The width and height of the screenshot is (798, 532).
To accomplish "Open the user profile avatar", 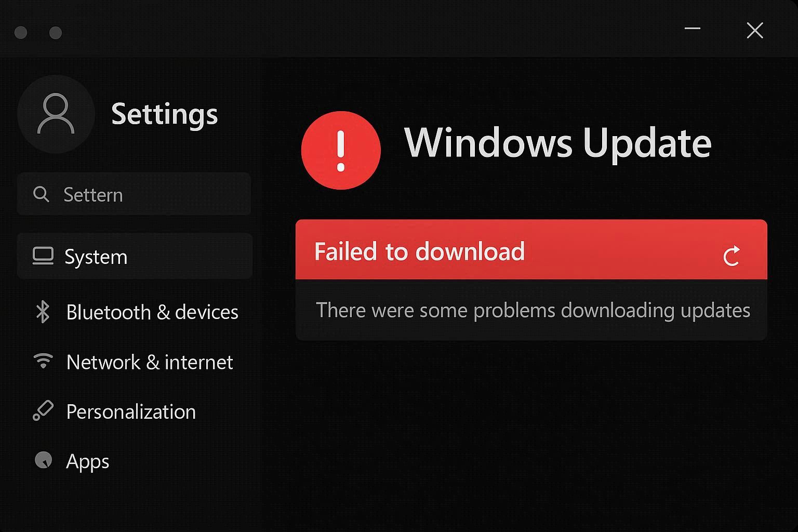I will [x=56, y=114].
